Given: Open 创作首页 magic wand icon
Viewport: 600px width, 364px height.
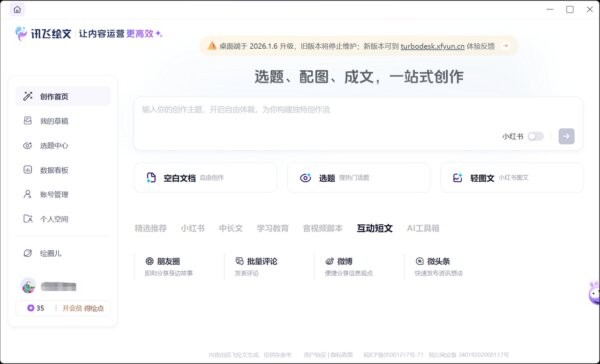Looking at the screenshot, I should (x=28, y=96).
